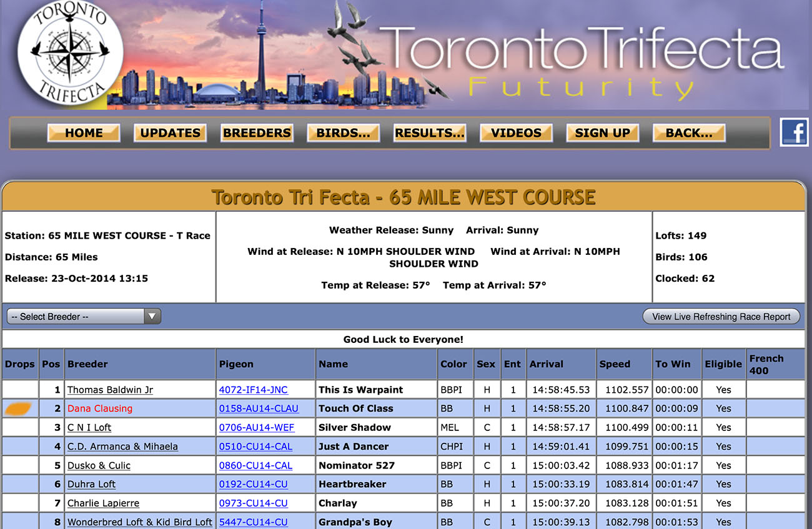812x529 pixels.
Task: Open breeder C.D. Armanca & Mihaela link
Action: [122, 447]
